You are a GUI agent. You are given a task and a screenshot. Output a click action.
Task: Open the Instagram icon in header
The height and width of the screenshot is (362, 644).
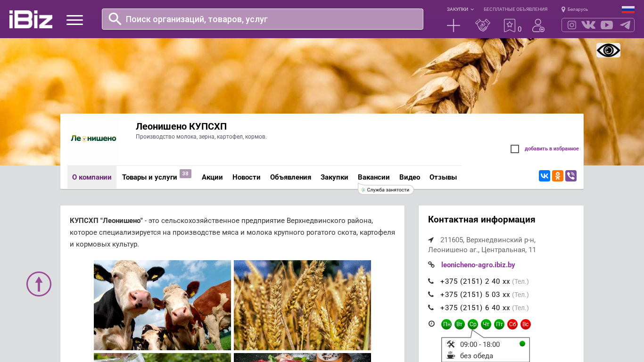pyautogui.click(x=572, y=25)
